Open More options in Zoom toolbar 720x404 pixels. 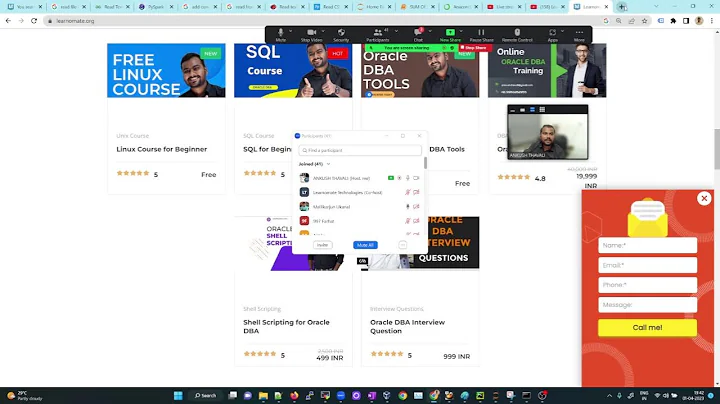(x=579, y=35)
